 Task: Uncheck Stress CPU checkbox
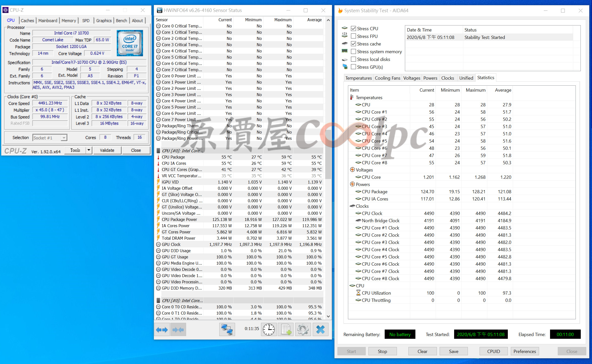[353, 28]
